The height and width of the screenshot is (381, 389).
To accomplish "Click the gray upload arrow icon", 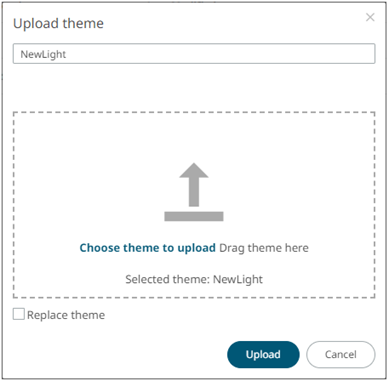I will tap(194, 185).
